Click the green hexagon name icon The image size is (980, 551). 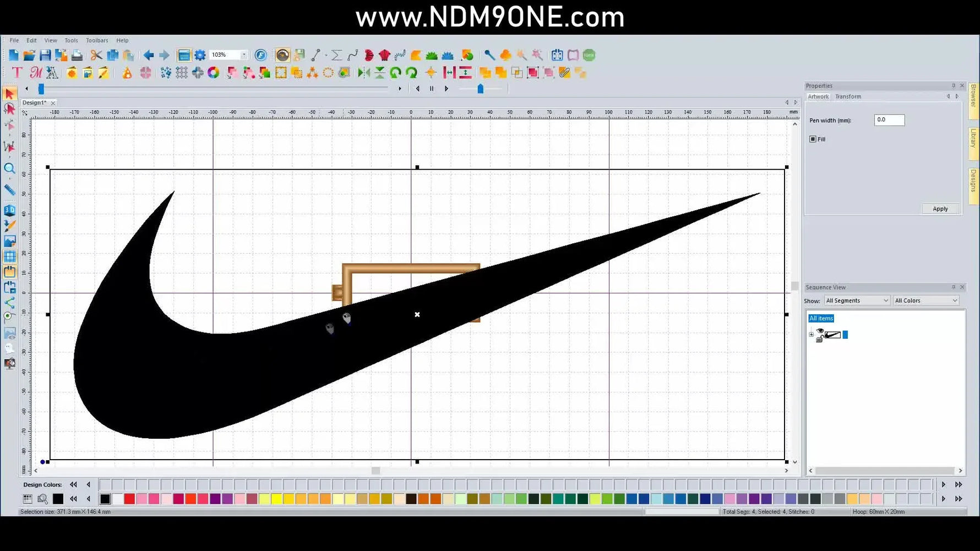pyautogui.click(x=589, y=55)
